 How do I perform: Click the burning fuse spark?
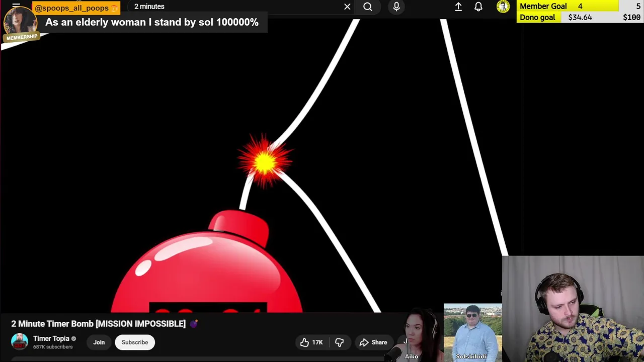264,161
